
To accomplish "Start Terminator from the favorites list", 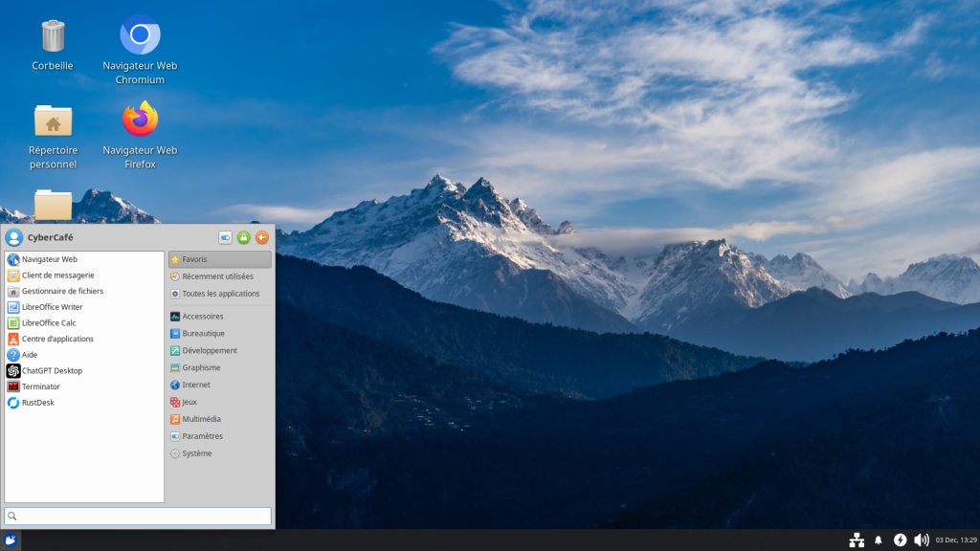I will point(40,386).
